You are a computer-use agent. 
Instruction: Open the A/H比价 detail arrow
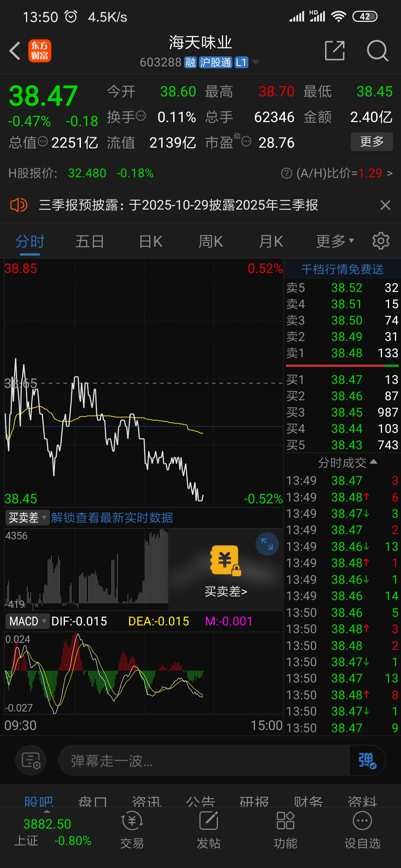tap(389, 173)
